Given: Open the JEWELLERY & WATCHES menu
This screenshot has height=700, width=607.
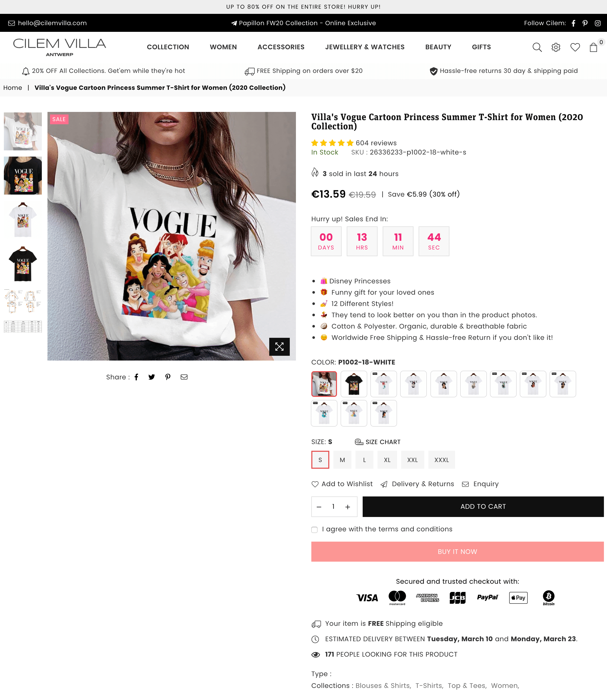Looking at the screenshot, I should point(365,47).
